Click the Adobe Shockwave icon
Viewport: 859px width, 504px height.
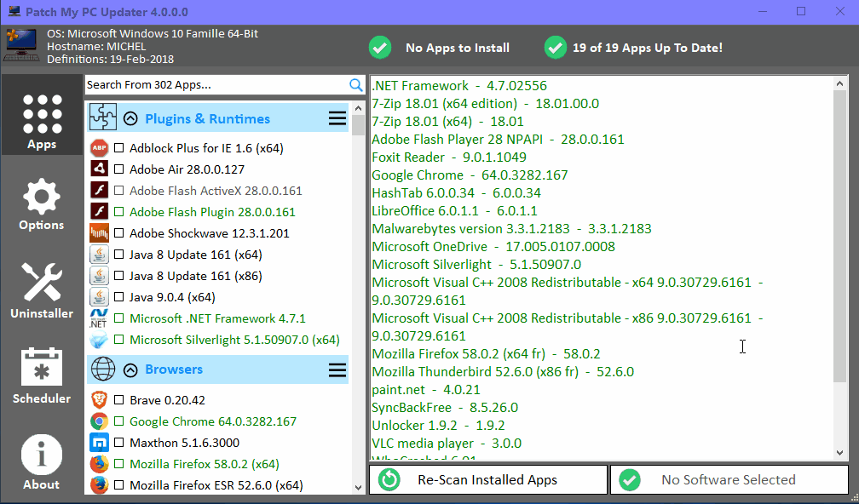pyautogui.click(x=99, y=232)
